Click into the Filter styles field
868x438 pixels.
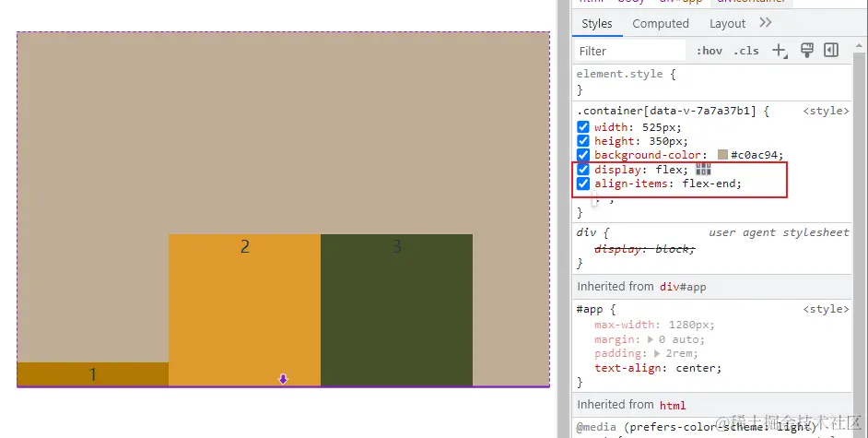[630, 51]
